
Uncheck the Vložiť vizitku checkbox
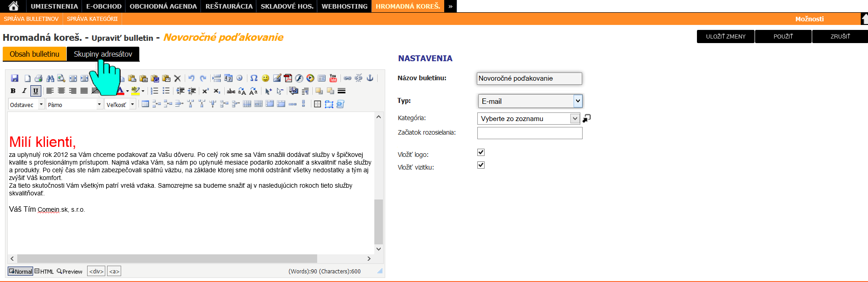click(x=481, y=165)
